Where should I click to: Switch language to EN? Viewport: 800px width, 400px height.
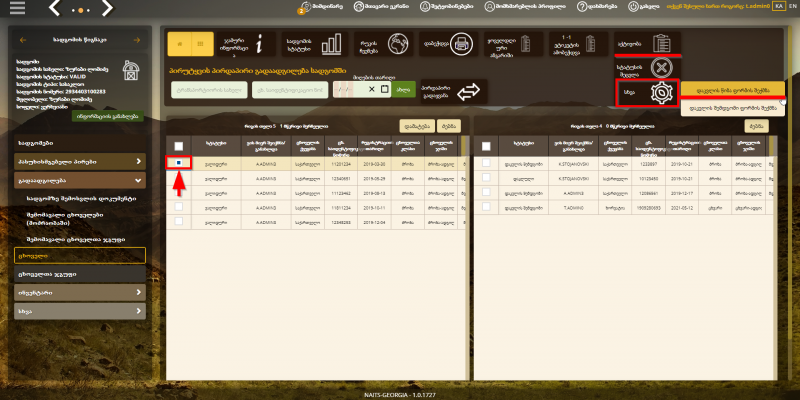pos(792,6)
